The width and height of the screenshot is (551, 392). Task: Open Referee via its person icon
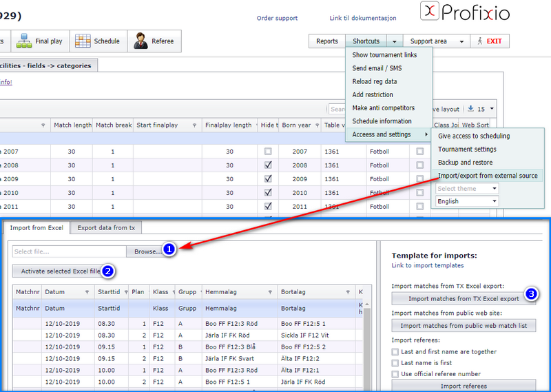tap(141, 41)
